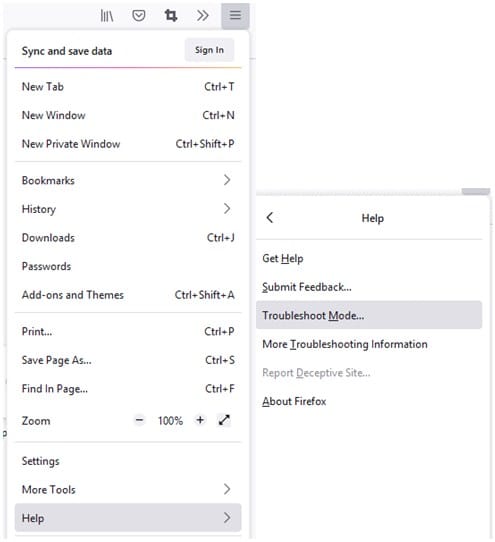Reset zoom via the 100% label
The width and height of the screenshot is (495, 542).
[170, 421]
